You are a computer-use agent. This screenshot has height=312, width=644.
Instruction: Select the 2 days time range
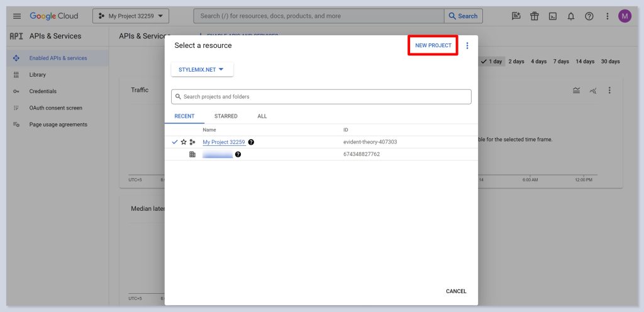point(516,62)
